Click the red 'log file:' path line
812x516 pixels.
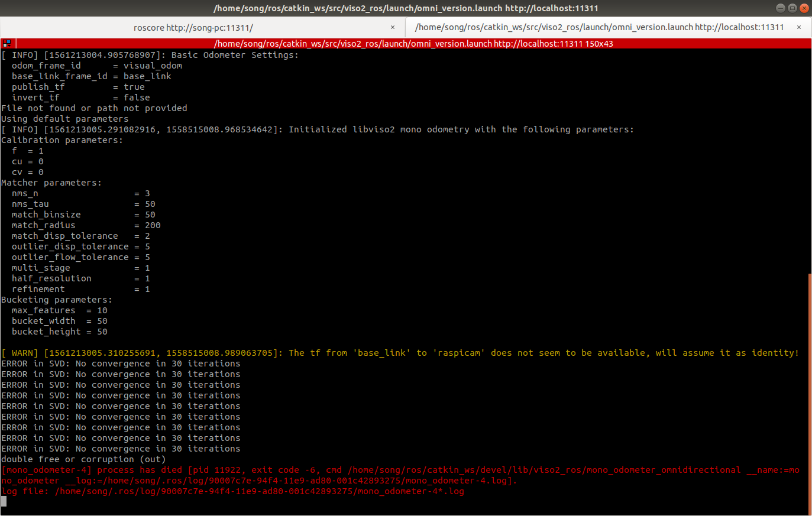(232, 491)
